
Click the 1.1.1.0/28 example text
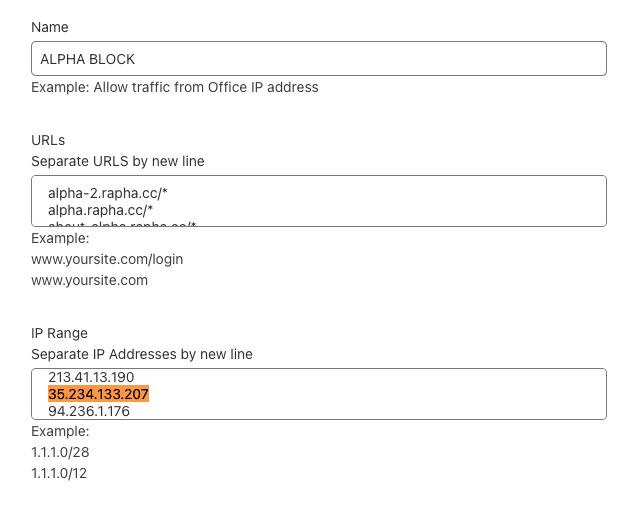pyautogui.click(x=65, y=452)
